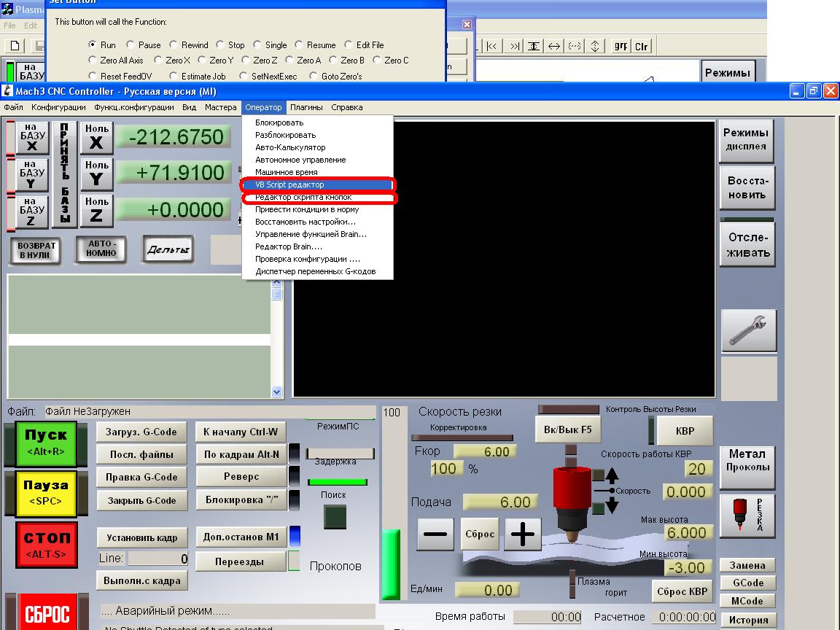Click the vertical align toolbar icon
The image size is (840, 630).
534,46
